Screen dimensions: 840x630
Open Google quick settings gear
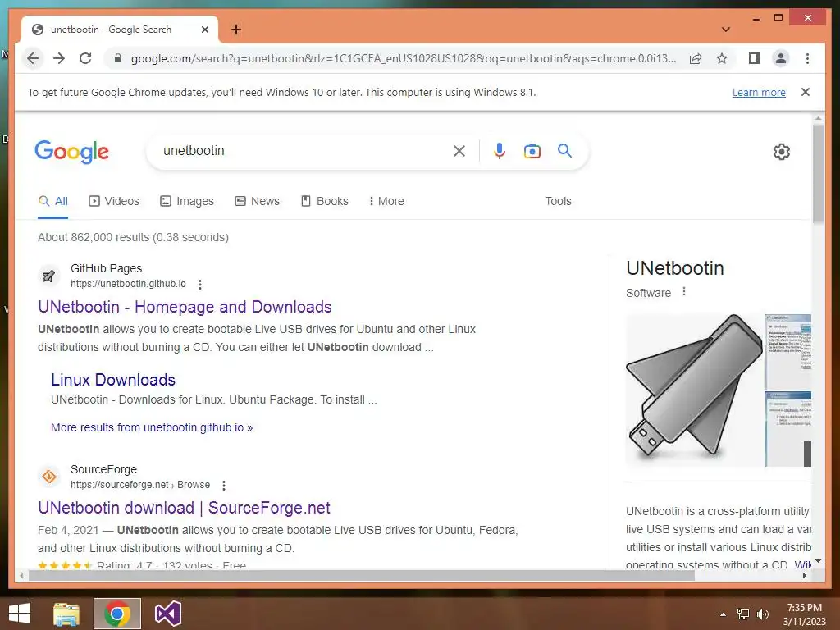(x=782, y=152)
